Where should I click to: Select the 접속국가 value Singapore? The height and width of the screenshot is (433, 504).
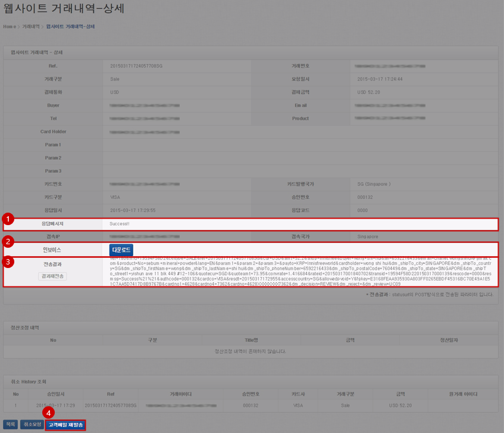pyautogui.click(x=367, y=236)
